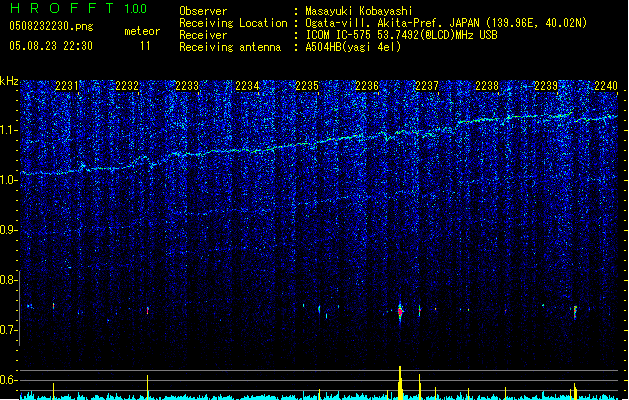Click the meteor count value 11

145,46
